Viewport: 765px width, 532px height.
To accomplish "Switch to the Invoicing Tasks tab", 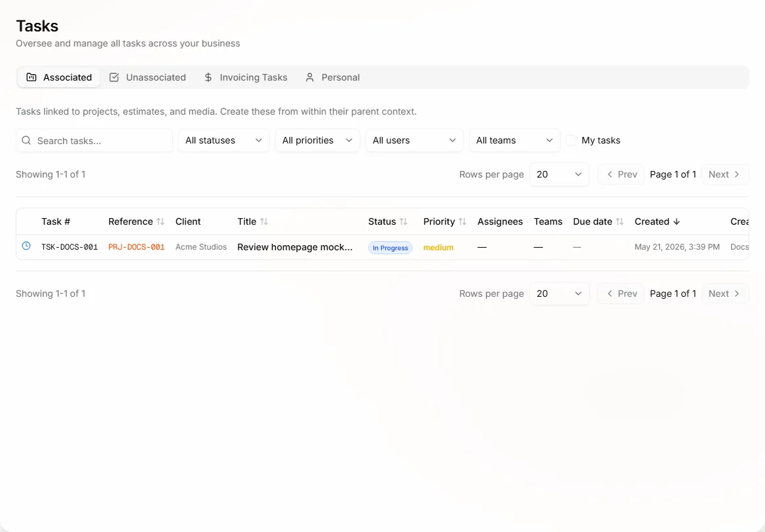I will coord(246,77).
